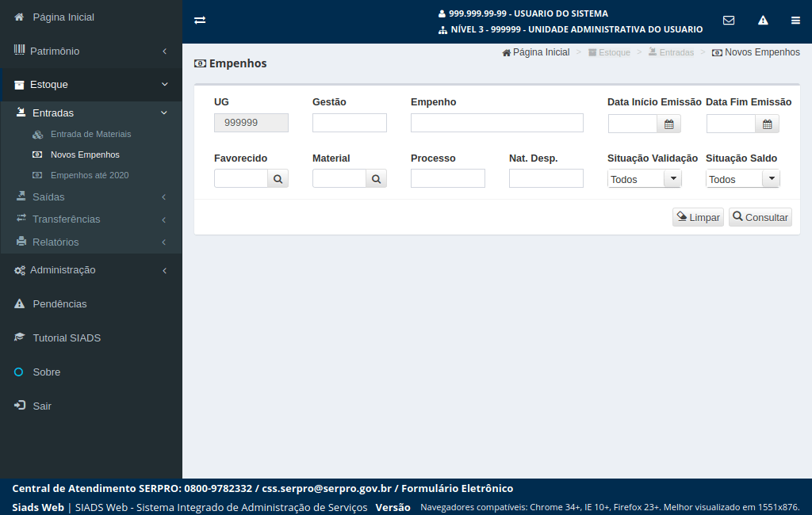
Task: Click the Gestão input field
Action: 350,123
